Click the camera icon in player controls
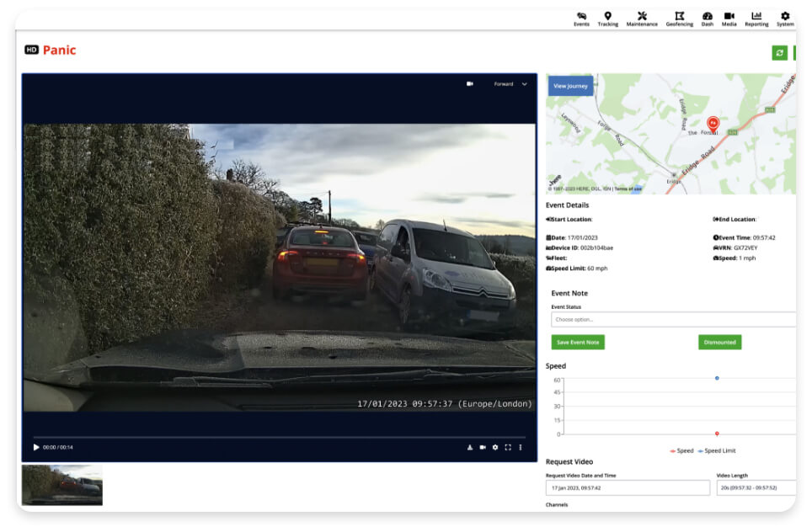The height and width of the screenshot is (532, 812). tap(483, 447)
